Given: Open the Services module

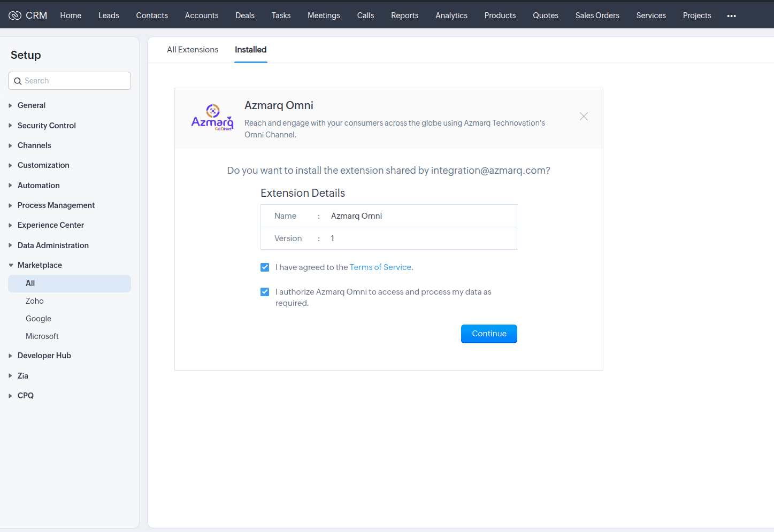Looking at the screenshot, I should [x=651, y=16].
